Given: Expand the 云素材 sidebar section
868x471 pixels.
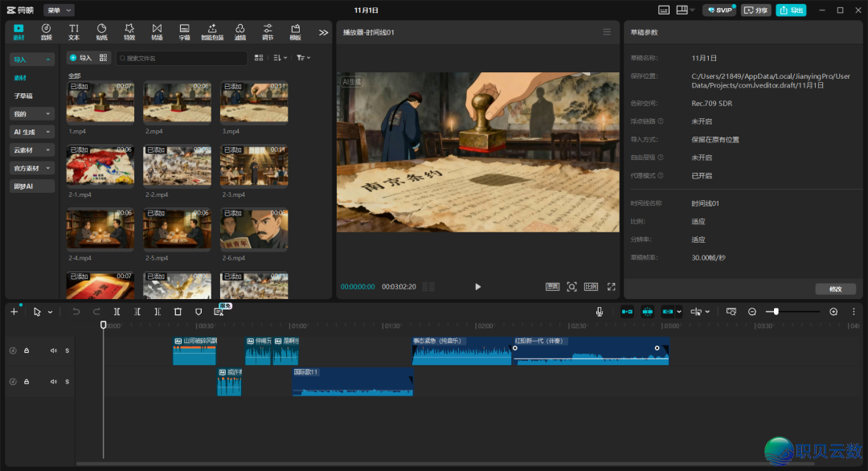Looking at the screenshot, I should [x=32, y=150].
